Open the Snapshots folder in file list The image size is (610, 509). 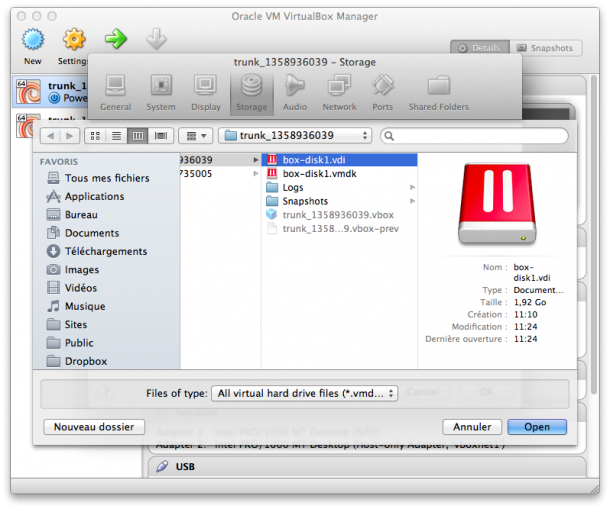point(340,201)
